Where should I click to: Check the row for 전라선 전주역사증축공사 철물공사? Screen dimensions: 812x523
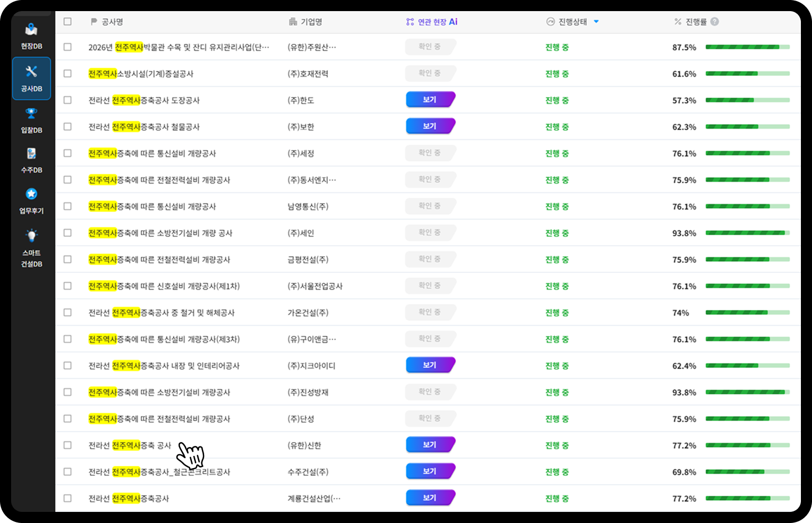pos(68,126)
